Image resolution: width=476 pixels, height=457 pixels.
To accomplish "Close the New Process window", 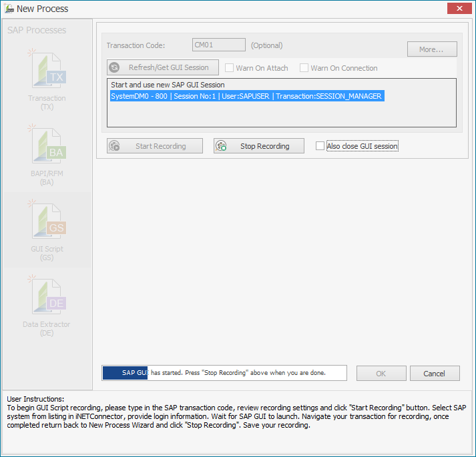I will 458,9.
